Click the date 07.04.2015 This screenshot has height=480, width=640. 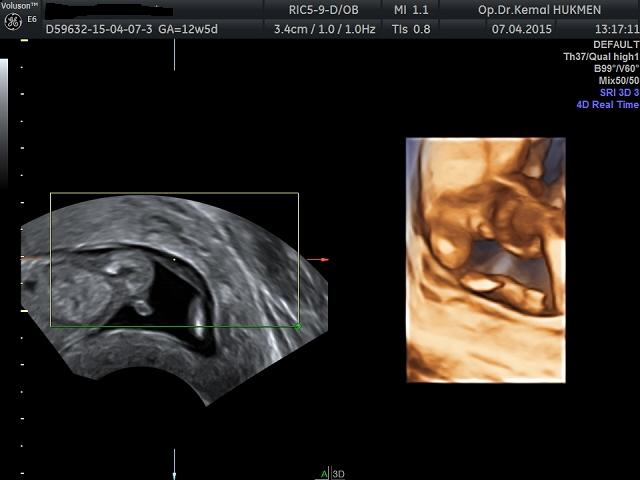[x=520, y=29]
